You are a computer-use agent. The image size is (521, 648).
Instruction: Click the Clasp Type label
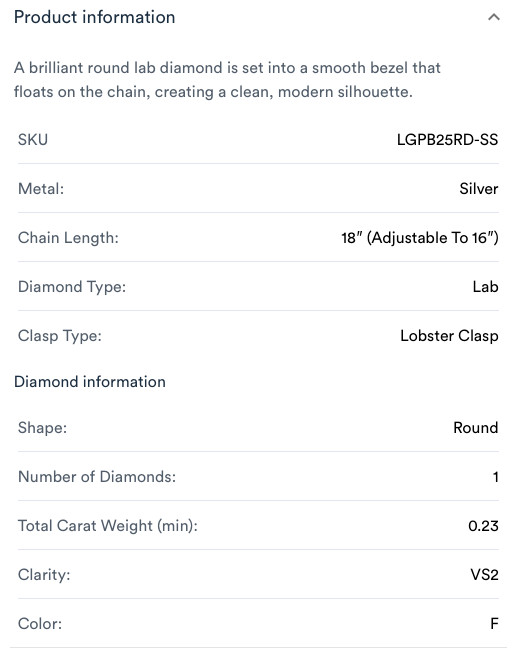pyautogui.click(x=60, y=336)
